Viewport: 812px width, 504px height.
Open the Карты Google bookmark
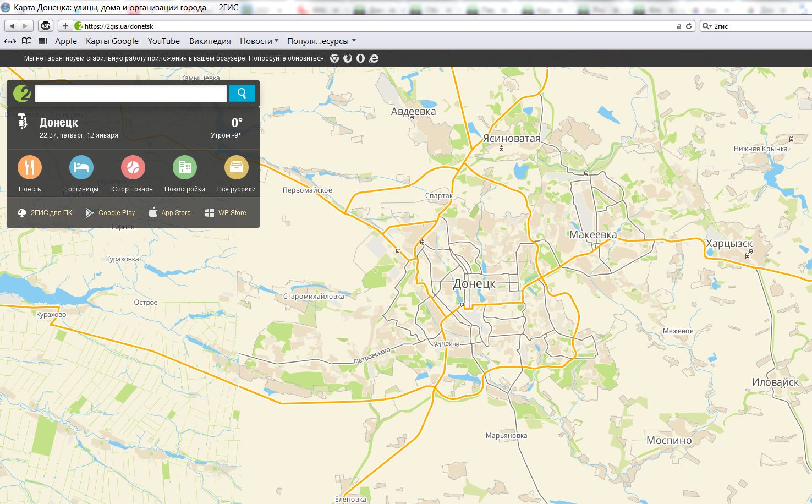[112, 41]
